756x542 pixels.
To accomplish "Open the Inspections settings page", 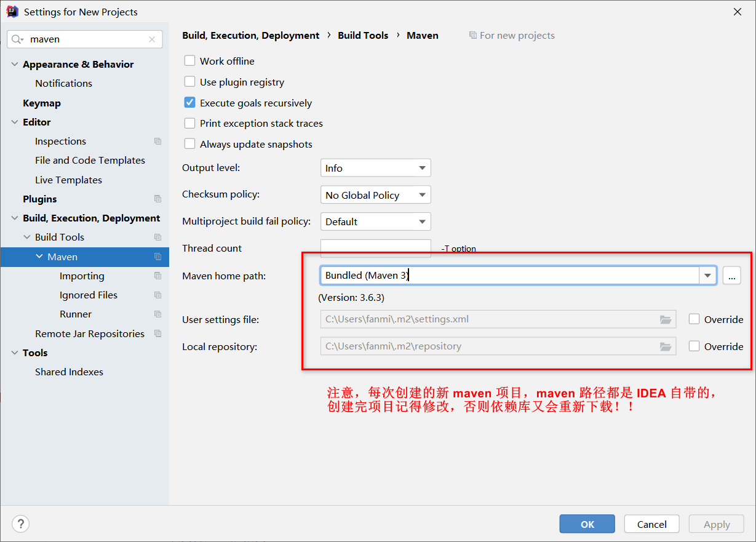I will pos(60,141).
